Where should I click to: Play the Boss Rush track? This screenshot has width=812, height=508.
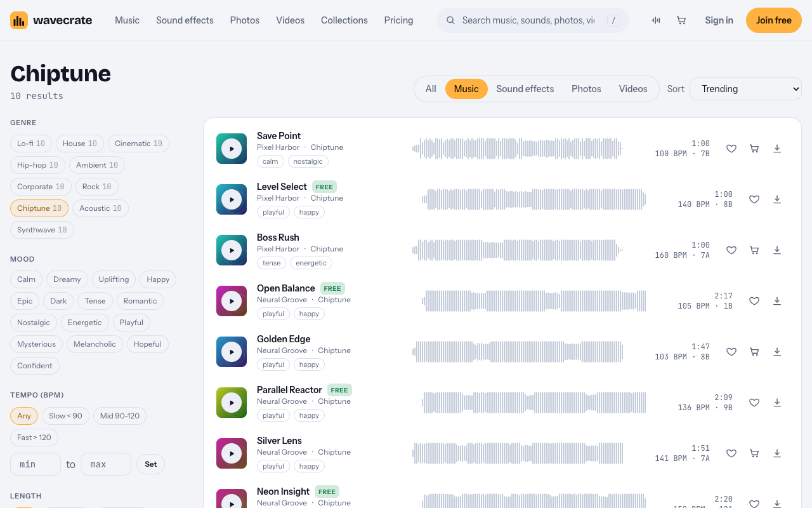pos(232,250)
